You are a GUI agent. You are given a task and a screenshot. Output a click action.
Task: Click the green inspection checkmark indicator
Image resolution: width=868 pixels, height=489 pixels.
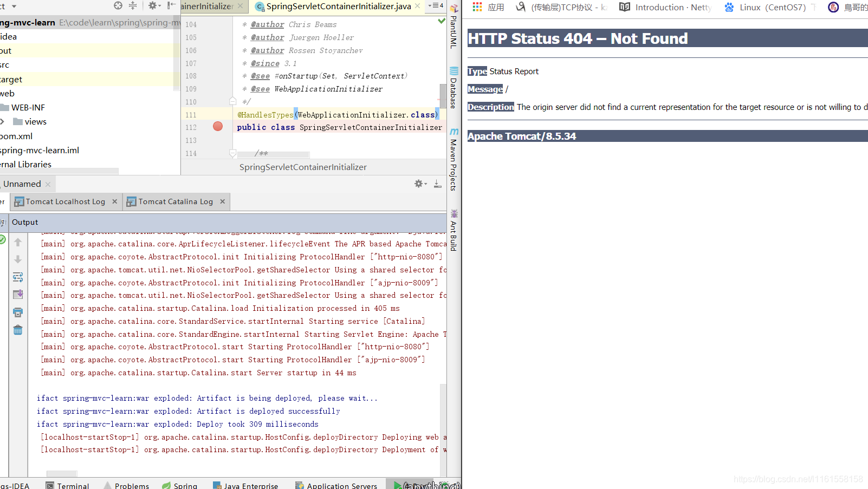point(442,21)
